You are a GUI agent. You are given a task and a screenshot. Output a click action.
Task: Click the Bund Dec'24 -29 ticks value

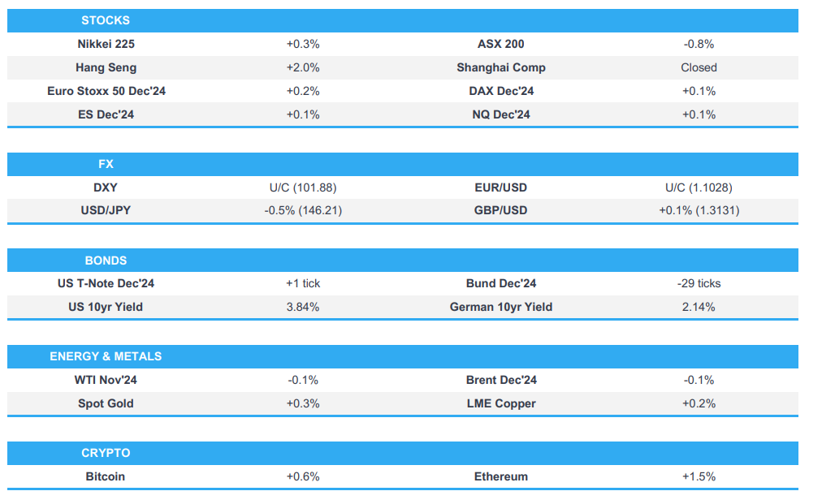pos(699,283)
